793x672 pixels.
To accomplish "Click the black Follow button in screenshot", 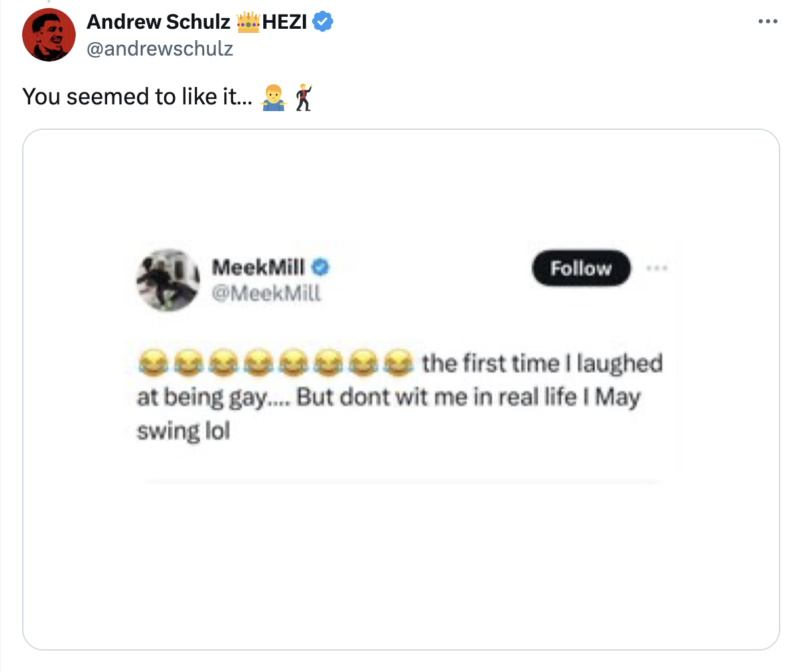I will point(581,268).
